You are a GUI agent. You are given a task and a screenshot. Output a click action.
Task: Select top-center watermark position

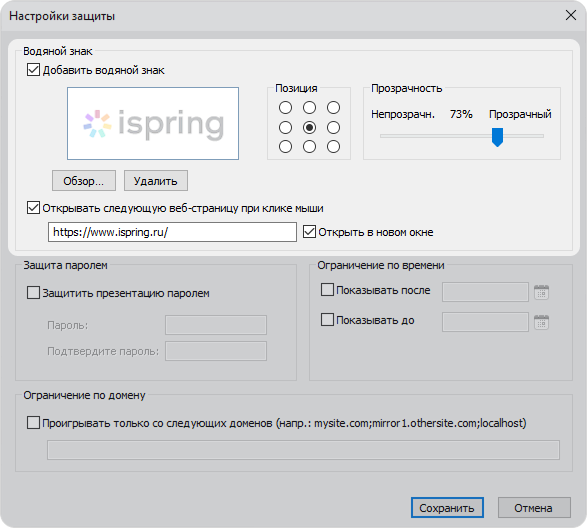(309, 107)
